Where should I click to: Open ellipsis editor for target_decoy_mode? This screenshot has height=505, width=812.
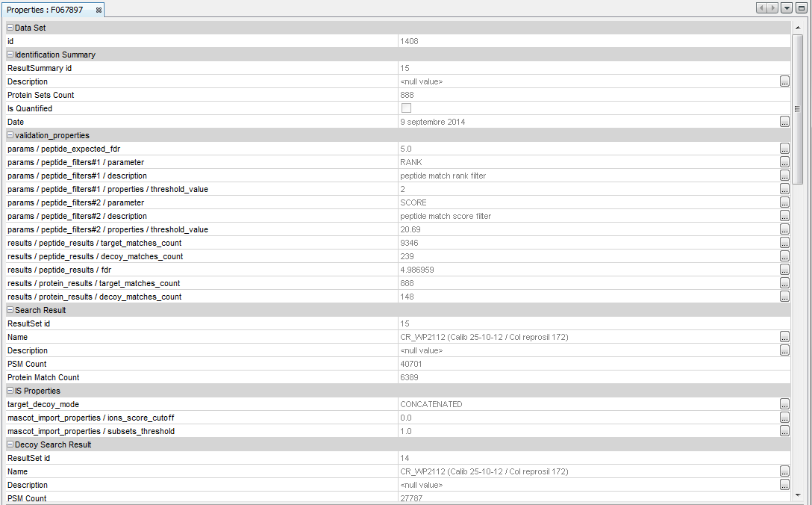coord(784,404)
